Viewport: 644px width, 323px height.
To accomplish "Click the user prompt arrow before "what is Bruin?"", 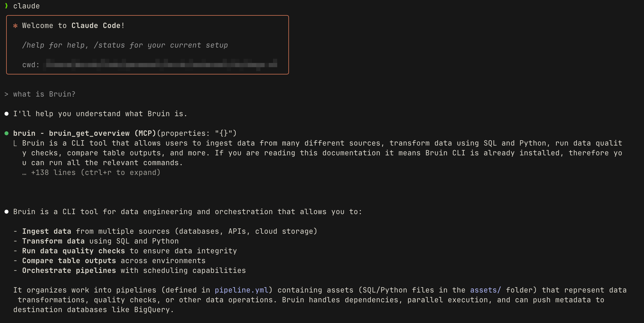I will (6, 94).
